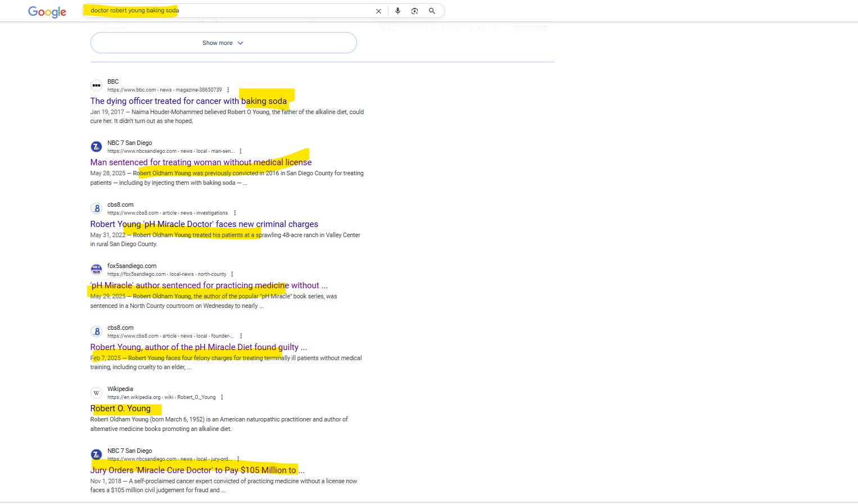Click the 'BBC' site name text
The width and height of the screenshot is (858, 504).
pos(113,81)
